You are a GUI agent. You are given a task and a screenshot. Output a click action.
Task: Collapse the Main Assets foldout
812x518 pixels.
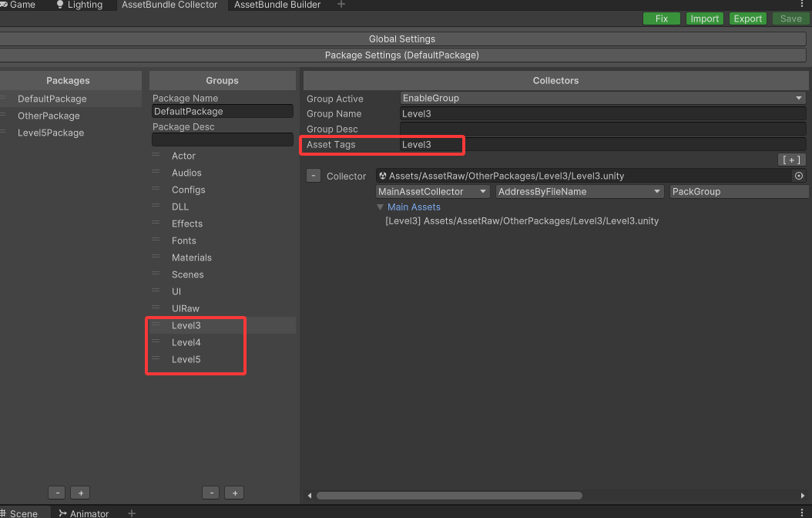tap(380, 207)
